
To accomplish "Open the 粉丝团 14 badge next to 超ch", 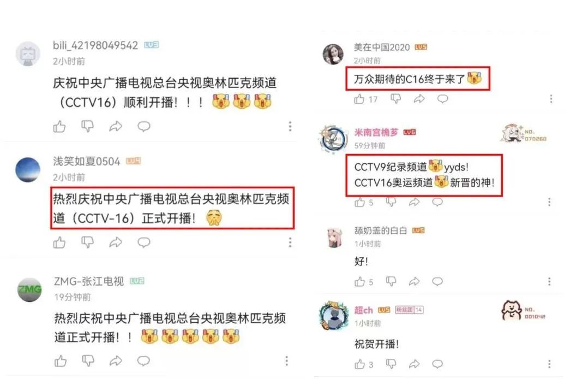I will pos(410,310).
